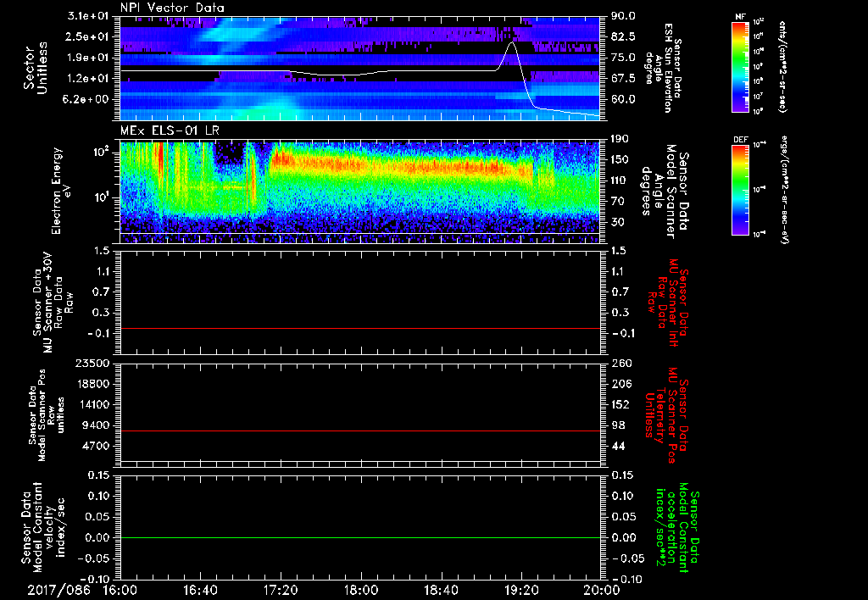The image size is (868, 600).
Task: Select the Electron Energy eV axis label
Action: [63, 186]
